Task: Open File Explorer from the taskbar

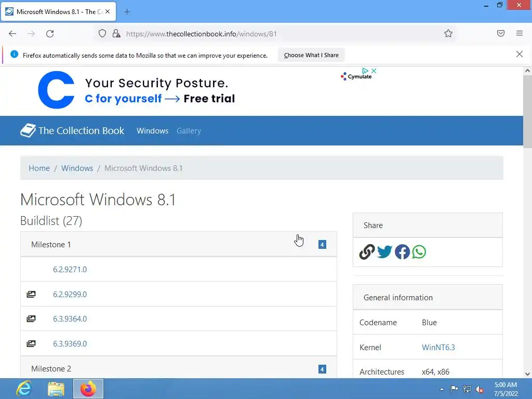Action: [56, 389]
